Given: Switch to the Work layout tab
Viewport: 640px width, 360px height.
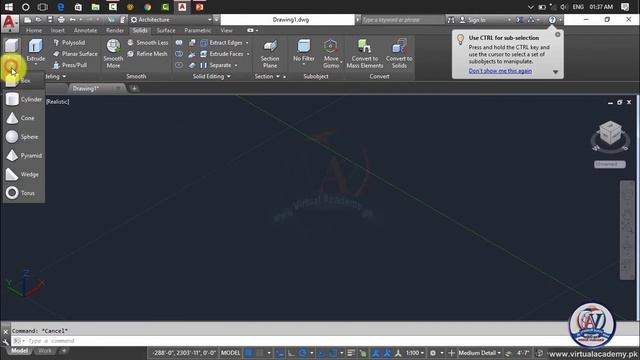Looking at the screenshot, I should [x=45, y=351].
